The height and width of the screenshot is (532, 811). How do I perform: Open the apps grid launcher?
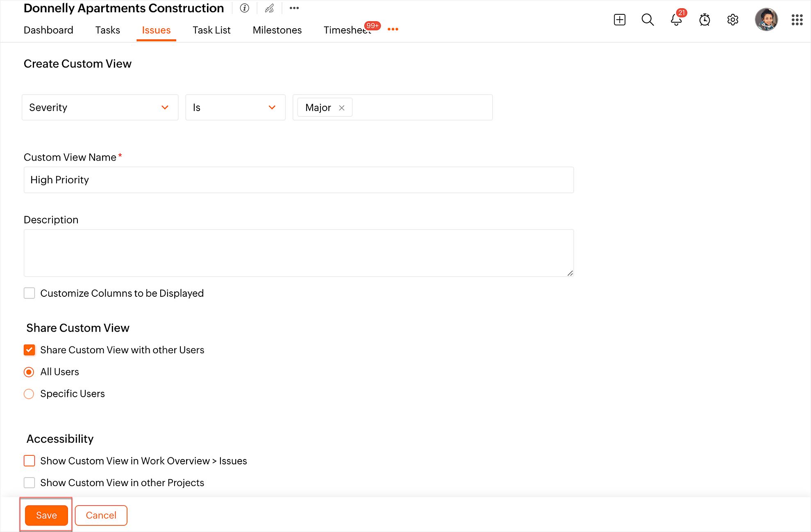point(797,20)
